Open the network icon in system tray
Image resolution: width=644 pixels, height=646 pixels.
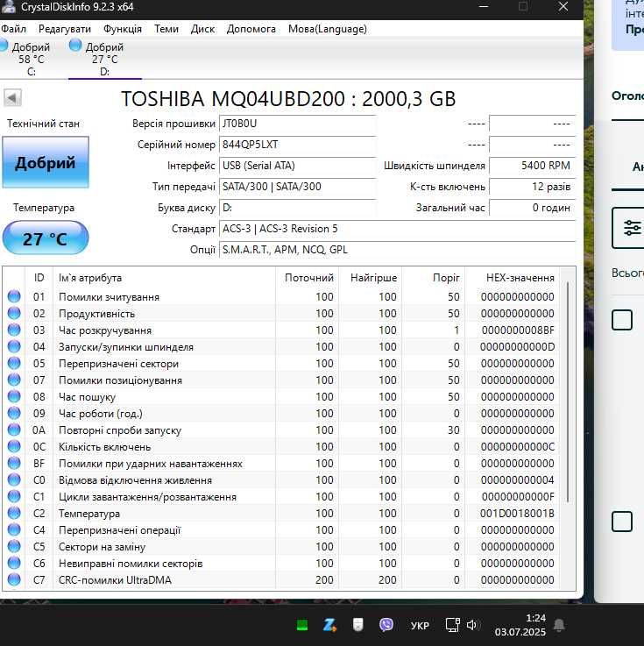pos(452,625)
